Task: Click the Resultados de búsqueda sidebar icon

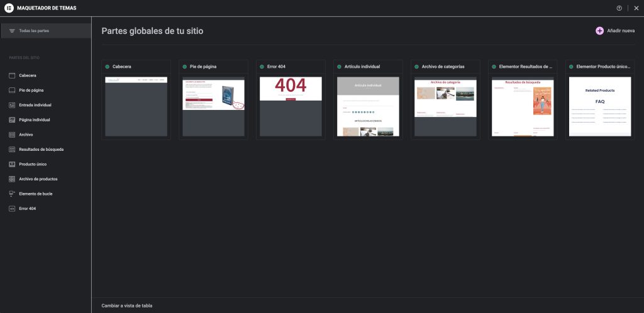Action: click(12, 150)
